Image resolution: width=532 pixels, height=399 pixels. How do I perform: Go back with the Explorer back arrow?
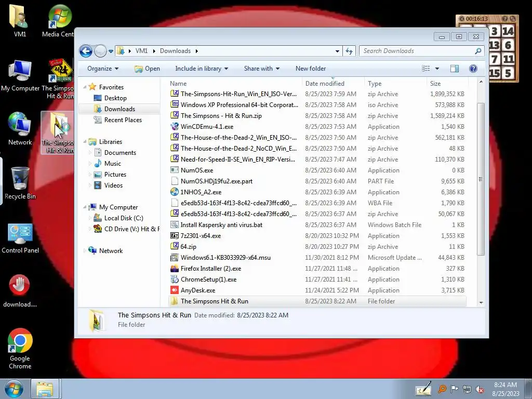(86, 51)
